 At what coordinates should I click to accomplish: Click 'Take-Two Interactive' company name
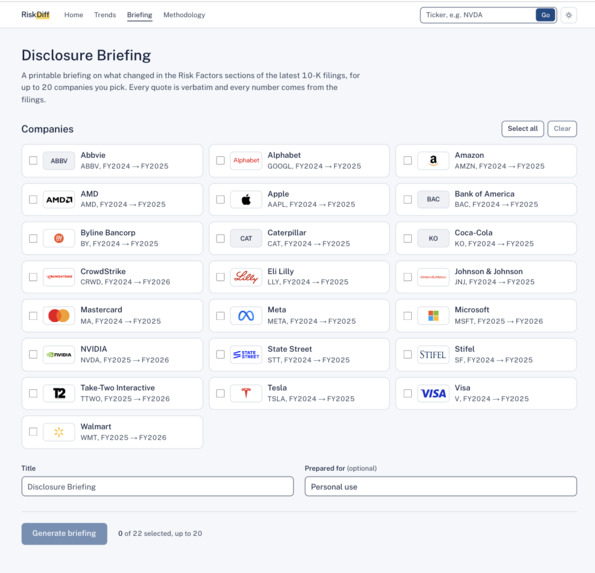pyautogui.click(x=118, y=388)
